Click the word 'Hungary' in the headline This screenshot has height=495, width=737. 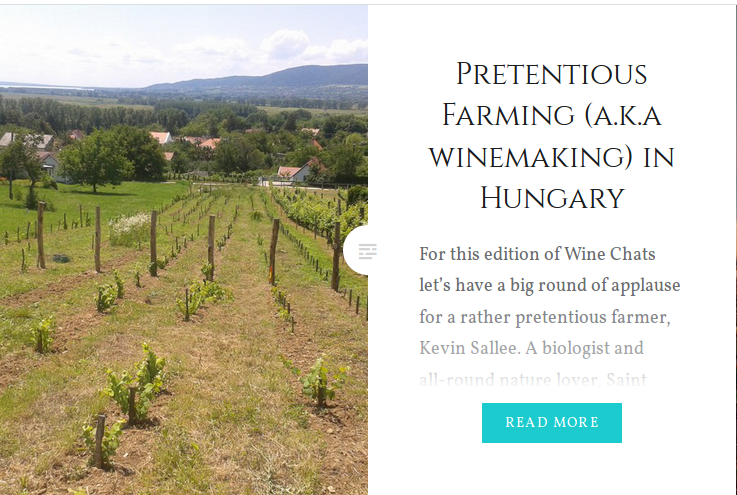(x=552, y=198)
